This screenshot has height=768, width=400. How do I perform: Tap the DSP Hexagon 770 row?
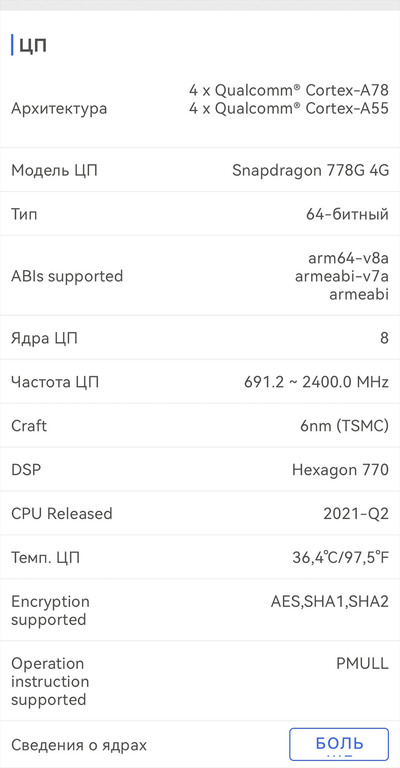coord(200,470)
